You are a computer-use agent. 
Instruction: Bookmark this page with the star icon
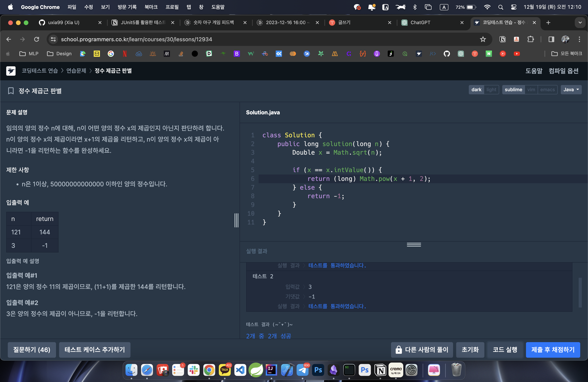coord(483,39)
